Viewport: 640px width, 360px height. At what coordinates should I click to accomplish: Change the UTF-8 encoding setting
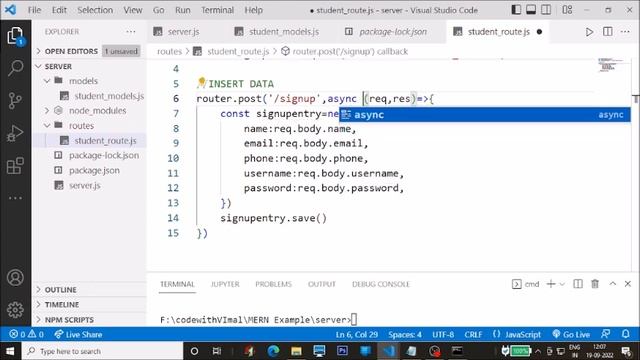443,334
